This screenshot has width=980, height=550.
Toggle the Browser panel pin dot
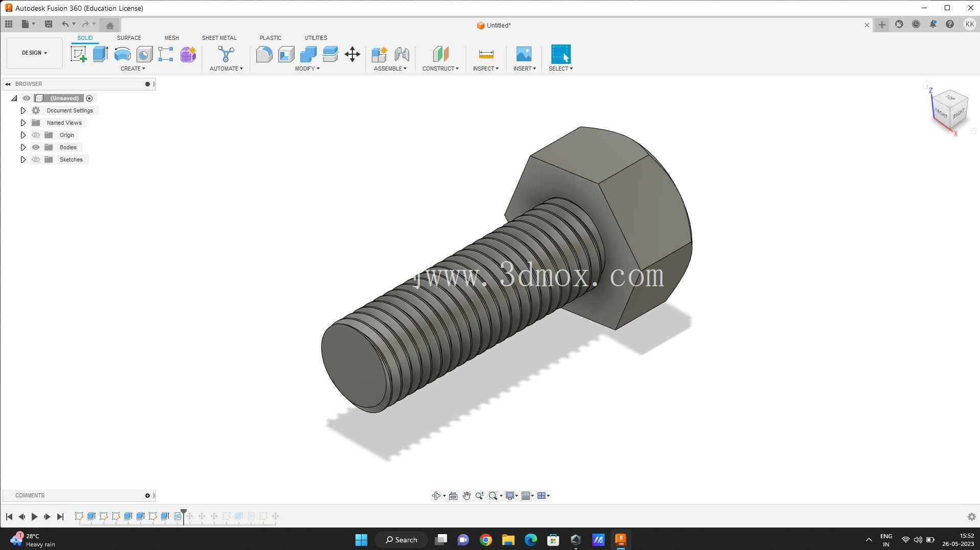147,84
